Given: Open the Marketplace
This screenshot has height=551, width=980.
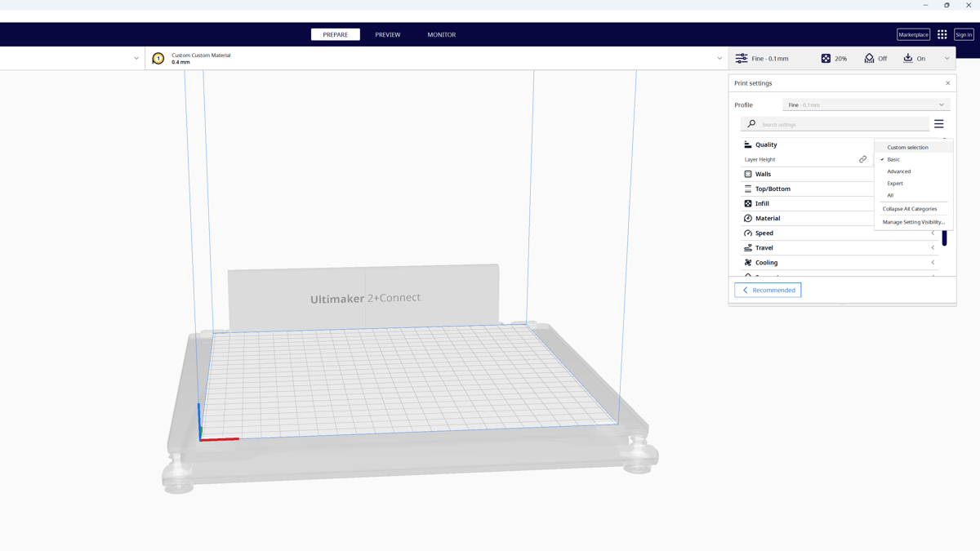Looking at the screenshot, I should pos(913,34).
